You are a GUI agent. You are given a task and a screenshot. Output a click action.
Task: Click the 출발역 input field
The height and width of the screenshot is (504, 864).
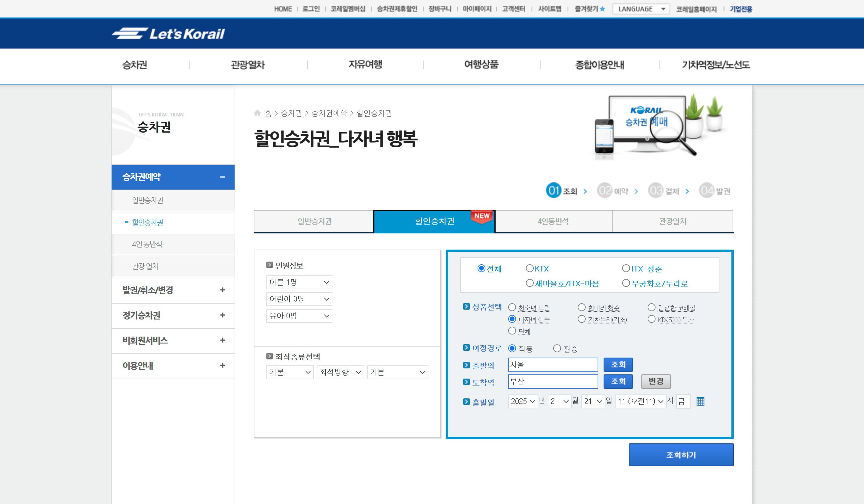coord(553,365)
